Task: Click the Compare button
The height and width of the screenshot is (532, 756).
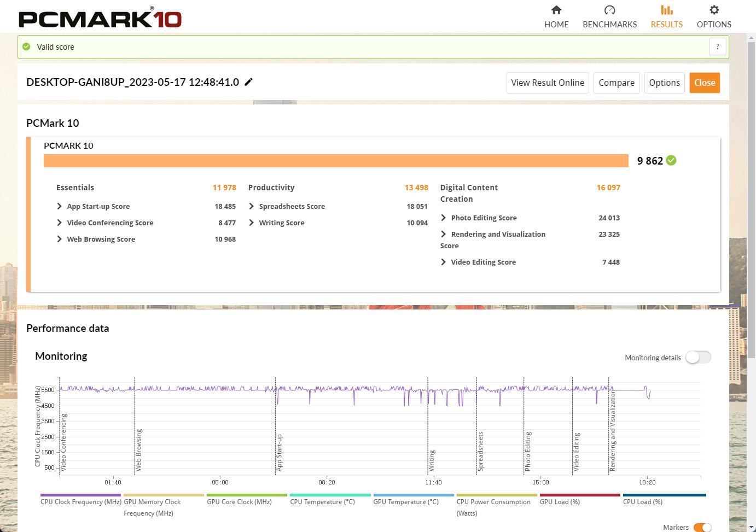Action: tap(617, 83)
